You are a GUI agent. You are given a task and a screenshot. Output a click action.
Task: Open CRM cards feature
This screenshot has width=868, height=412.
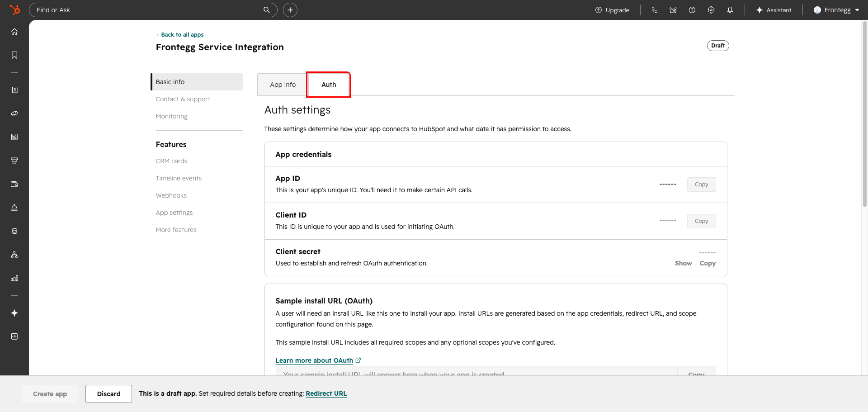tap(171, 161)
